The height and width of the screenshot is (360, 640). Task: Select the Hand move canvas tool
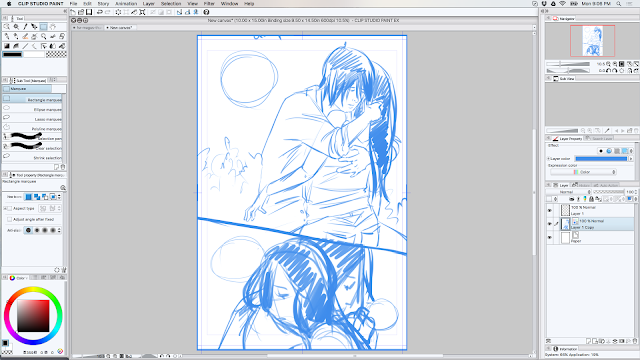click(53, 27)
